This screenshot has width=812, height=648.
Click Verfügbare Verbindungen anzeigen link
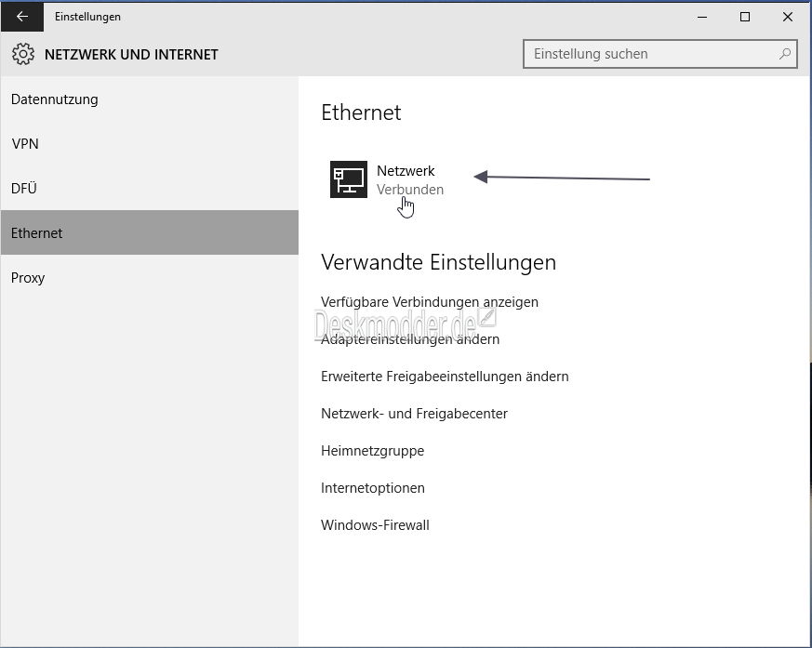(x=430, y=302)
